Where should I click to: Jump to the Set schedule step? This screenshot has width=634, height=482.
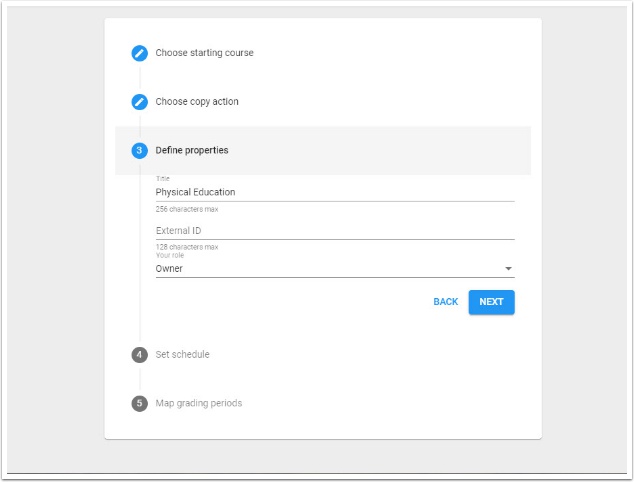click(182, 355)
